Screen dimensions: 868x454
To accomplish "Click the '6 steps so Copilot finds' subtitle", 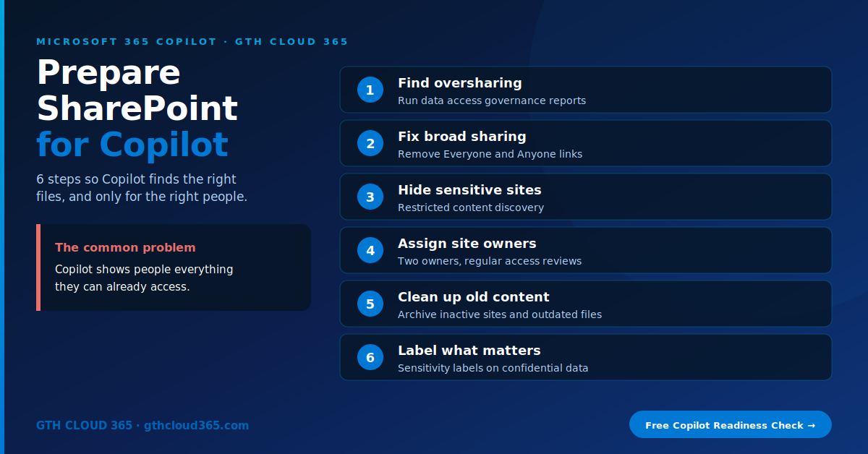I will tap(142, 188).
